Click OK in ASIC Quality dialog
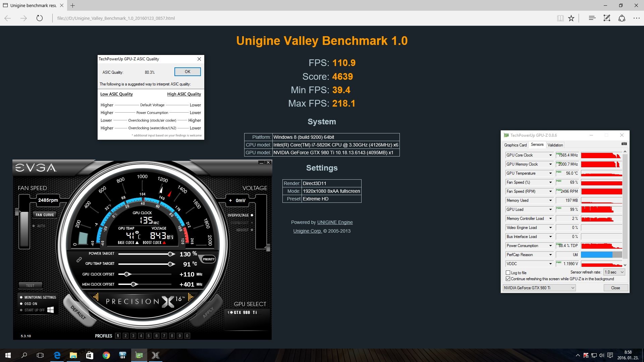The height and width of the screenshot is (362, 644). [x=187, y=72]
